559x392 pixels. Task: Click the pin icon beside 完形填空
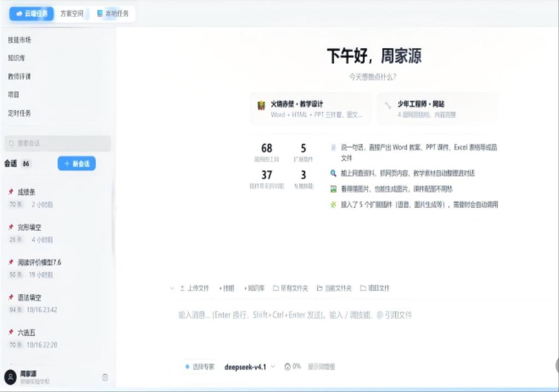(11, 227)
